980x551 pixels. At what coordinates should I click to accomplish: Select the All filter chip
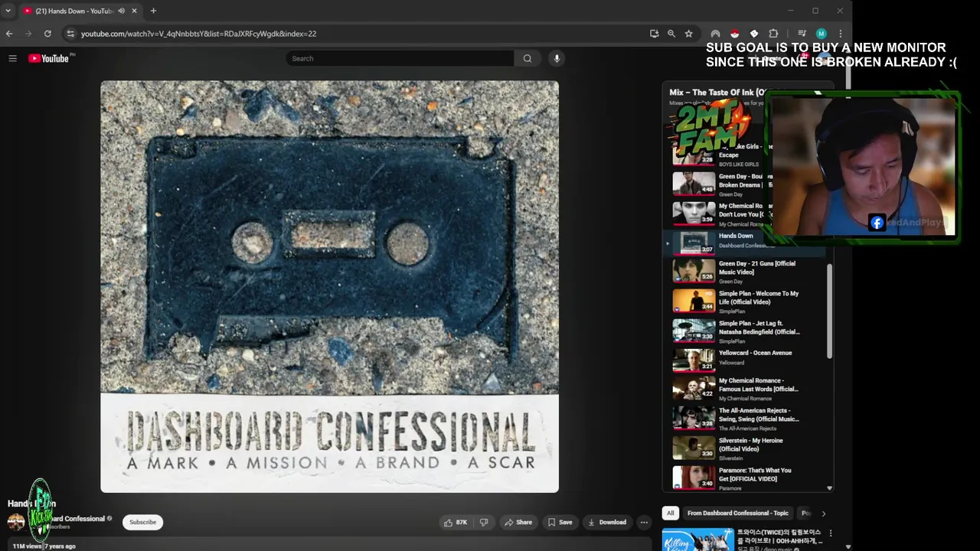click(x=671, y=514)
